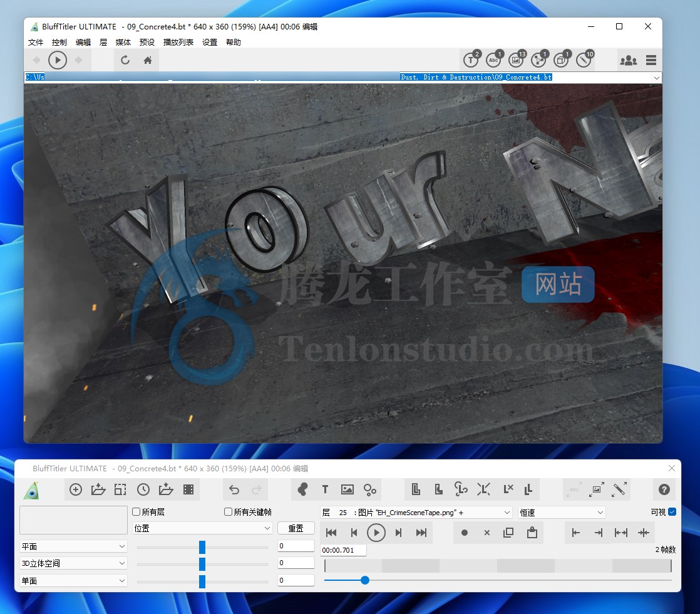The height and width of the screenshot is (614, 700).
Task: Enable the 所有关键帧 checkbox
Action: tap(228, 512)
